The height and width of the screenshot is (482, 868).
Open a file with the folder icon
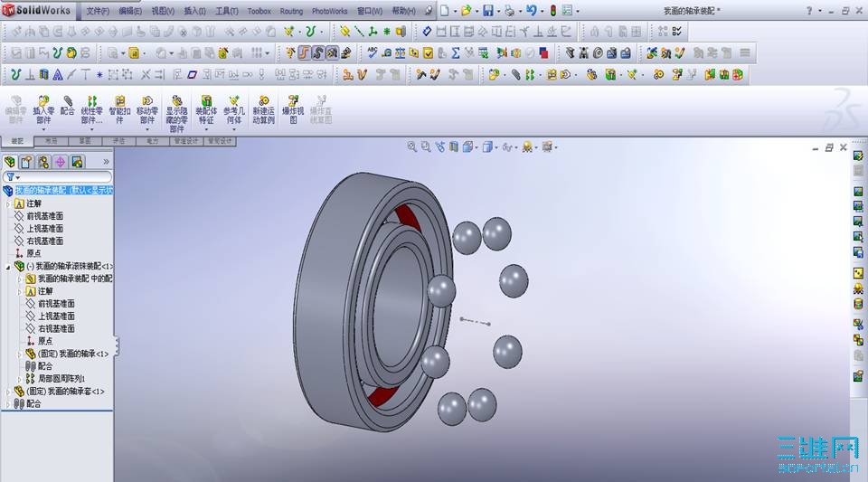coord(467,10)
